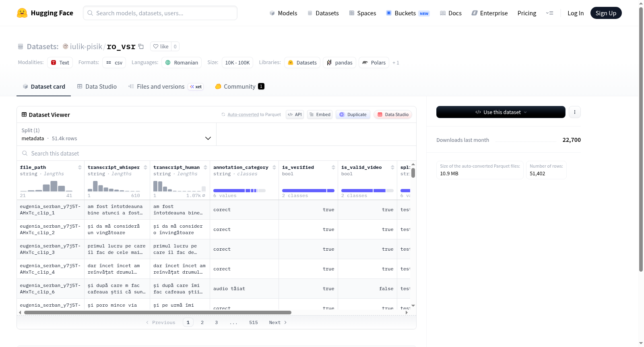Sort the is_valid_video column

click(x=392, y=167)
